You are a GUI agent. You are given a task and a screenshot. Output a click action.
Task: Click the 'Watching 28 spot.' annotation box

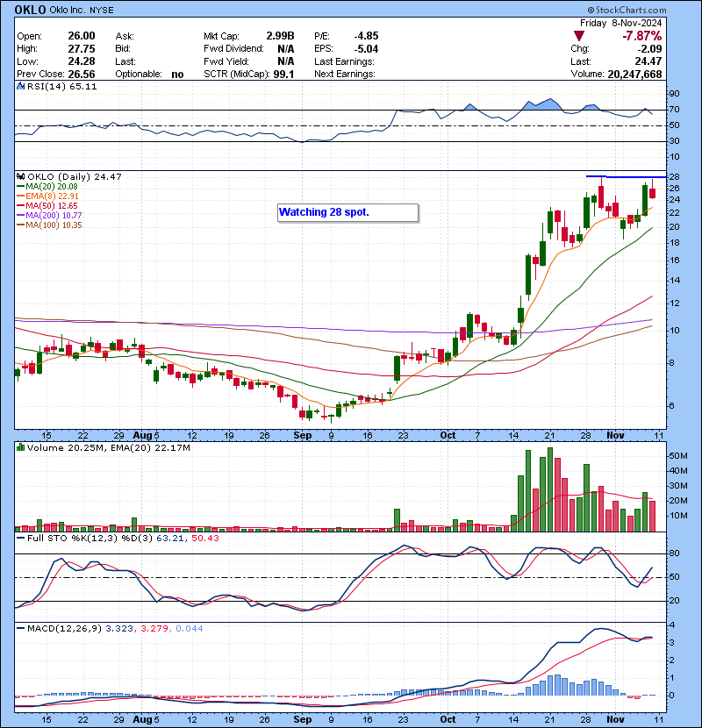347,212
